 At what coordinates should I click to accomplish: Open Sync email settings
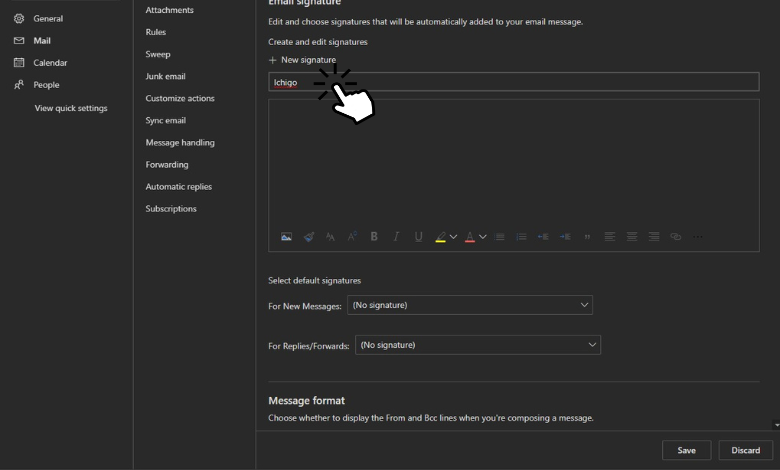(x=166, y=120)
